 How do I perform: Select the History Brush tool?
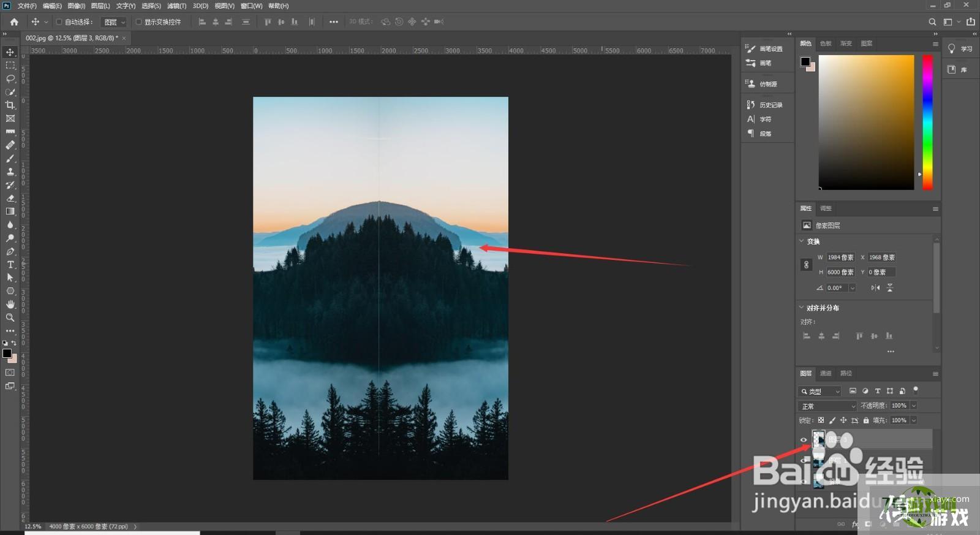click(x=10, y=185)
